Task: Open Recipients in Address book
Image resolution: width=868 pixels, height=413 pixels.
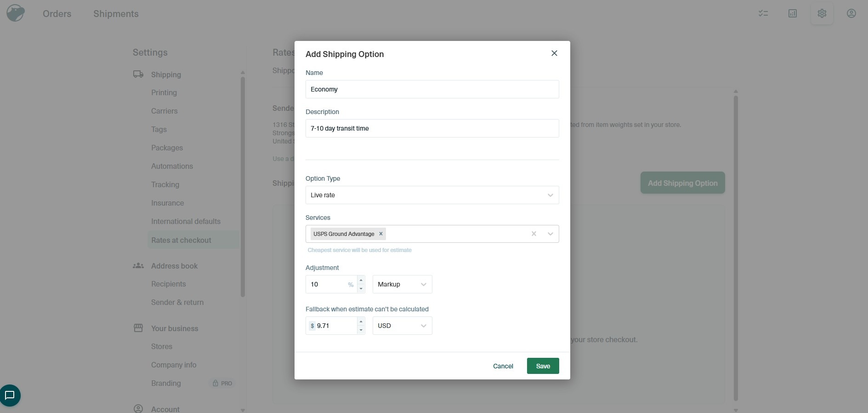Action: coord(168,284)
